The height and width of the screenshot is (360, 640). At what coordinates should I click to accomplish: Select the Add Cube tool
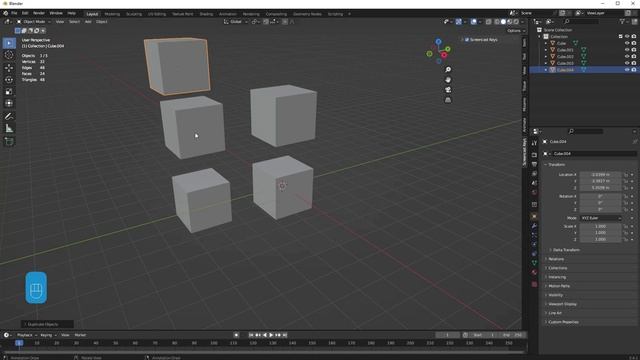[9, 141]
